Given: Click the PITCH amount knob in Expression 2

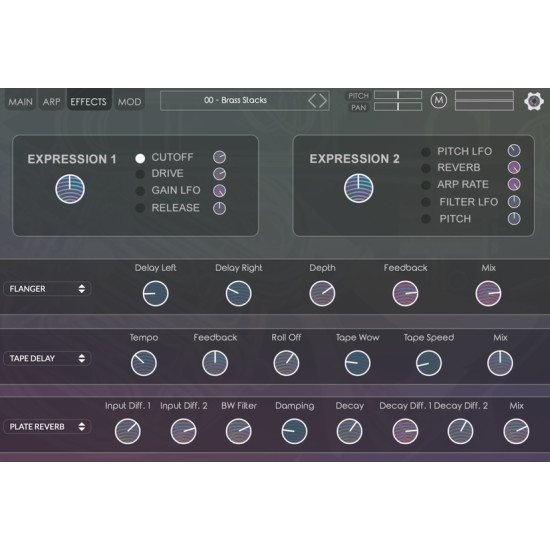Looking at the screenshot, I should point(514,219).
